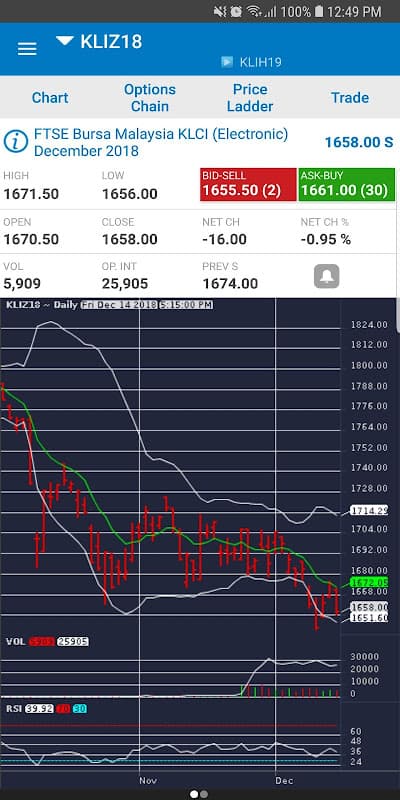The width and height of the screenshot is (400, 800).
Task: Tap the VOL indicator label
Action: [x=15, y=641]
